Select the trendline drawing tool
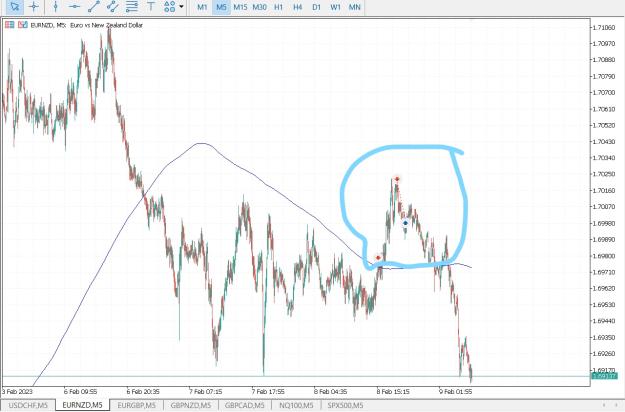Viewport: 625px width, 412px height. (94, 7)
